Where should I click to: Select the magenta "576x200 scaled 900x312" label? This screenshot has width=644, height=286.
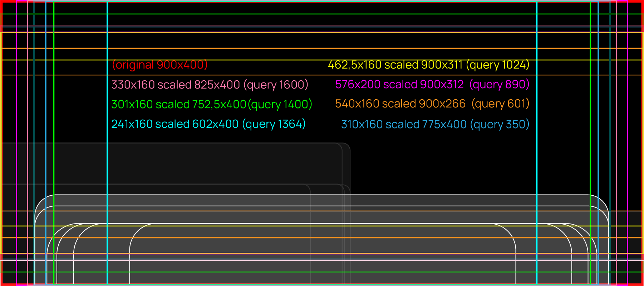[x=399, y=84]
